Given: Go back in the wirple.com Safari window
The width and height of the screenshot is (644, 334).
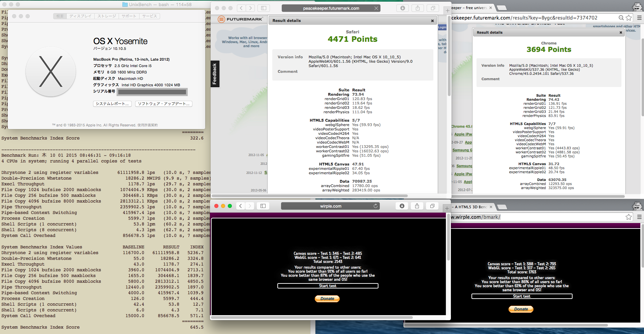Looking at the screenshot, I should point(241,206).
